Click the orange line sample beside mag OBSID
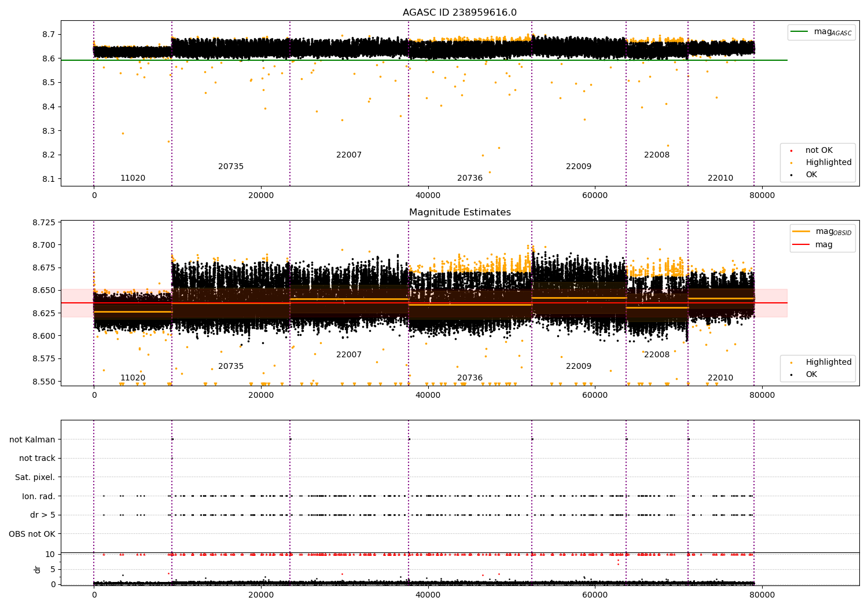This screenshot has height=608, width=868. pyautogui.click(x=801, y=232)
